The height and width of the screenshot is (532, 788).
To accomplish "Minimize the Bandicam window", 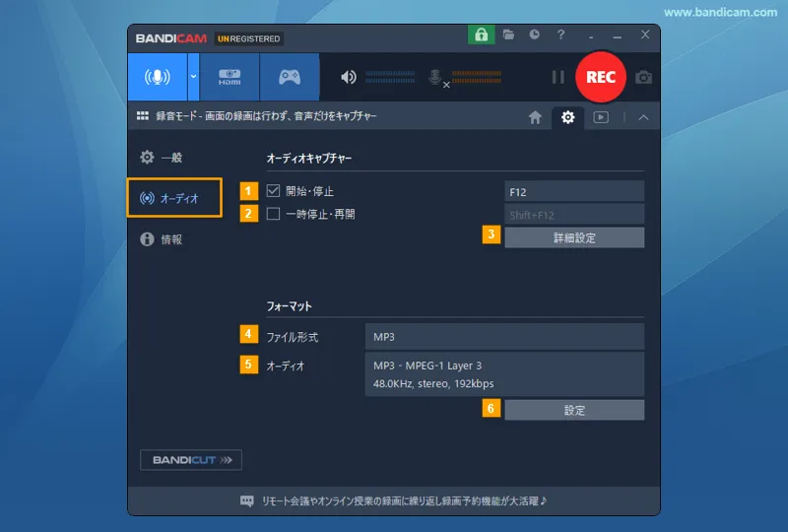I will coord(618,35).
